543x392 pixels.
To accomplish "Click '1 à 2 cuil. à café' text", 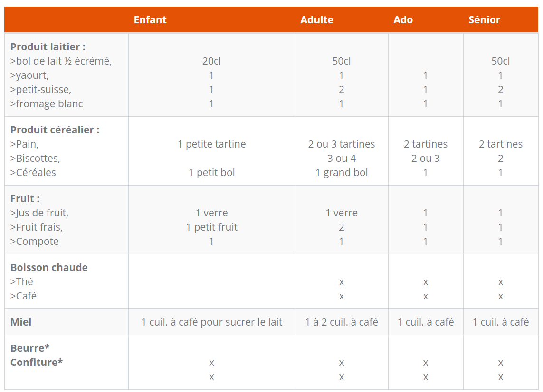I will pyautogui.click(x=342, y=322).
